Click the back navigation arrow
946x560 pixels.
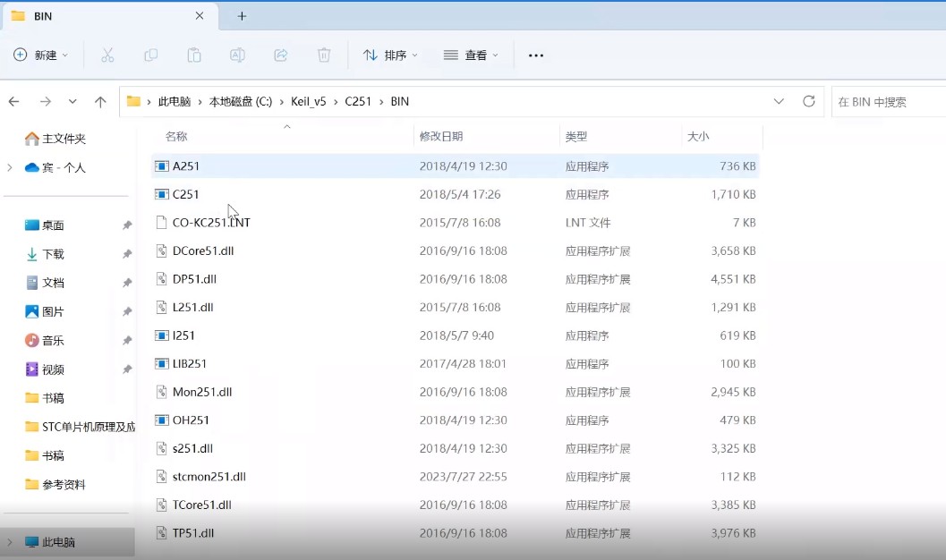pyautogui.click(x=13, y=101)
